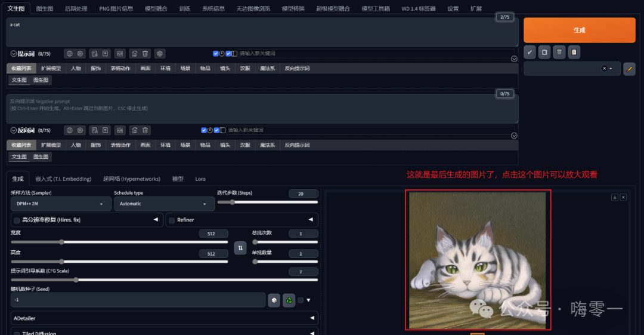Open the 设置 tab
Screen dimensions: 644x335
[x=453, y=8]
